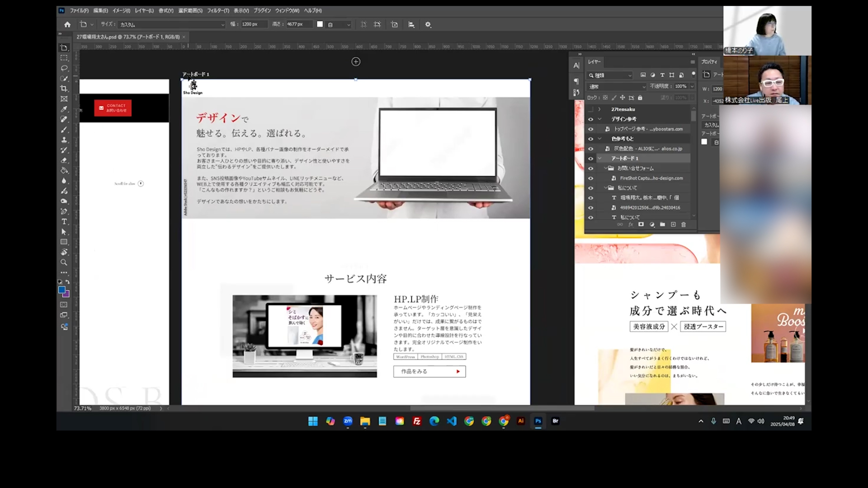This screenshot has height=488, width=868.
Task: Create a new group with the folder icon
Action: click(662, 225)
